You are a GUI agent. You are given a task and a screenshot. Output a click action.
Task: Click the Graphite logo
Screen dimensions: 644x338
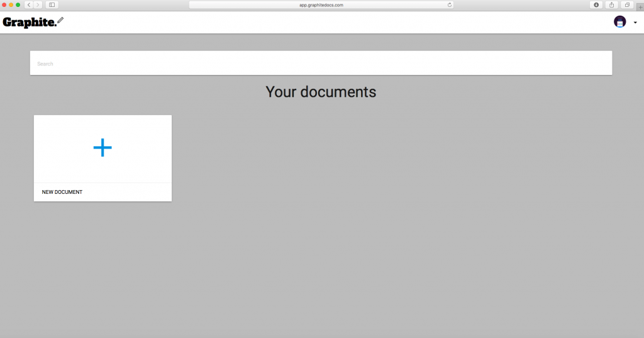click(x=33, y=22)
